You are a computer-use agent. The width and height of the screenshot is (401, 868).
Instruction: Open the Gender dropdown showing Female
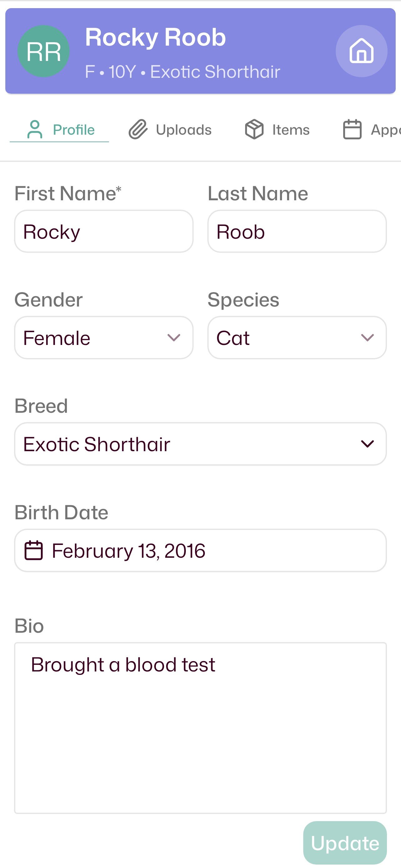(103, 338)
